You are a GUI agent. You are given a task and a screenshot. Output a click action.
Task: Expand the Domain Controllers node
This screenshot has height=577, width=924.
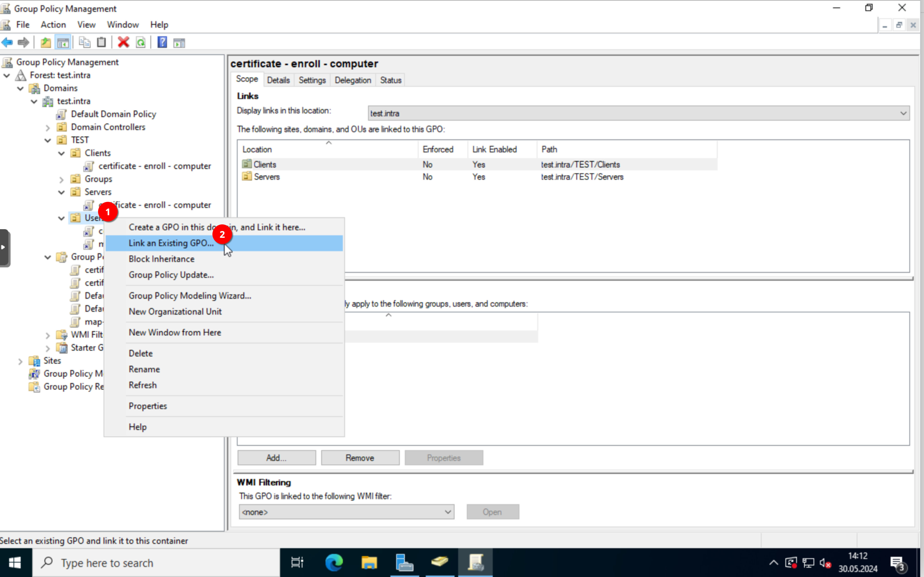(48, 128)
